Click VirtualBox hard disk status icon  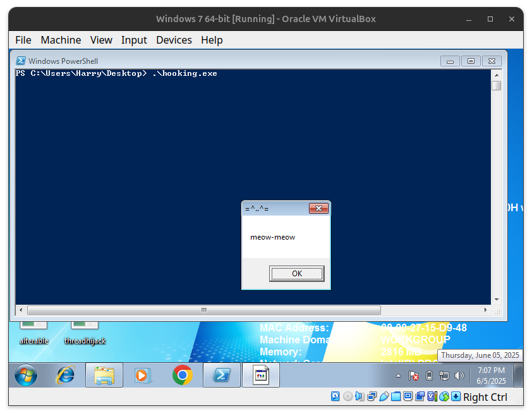(x=336, y=396)
